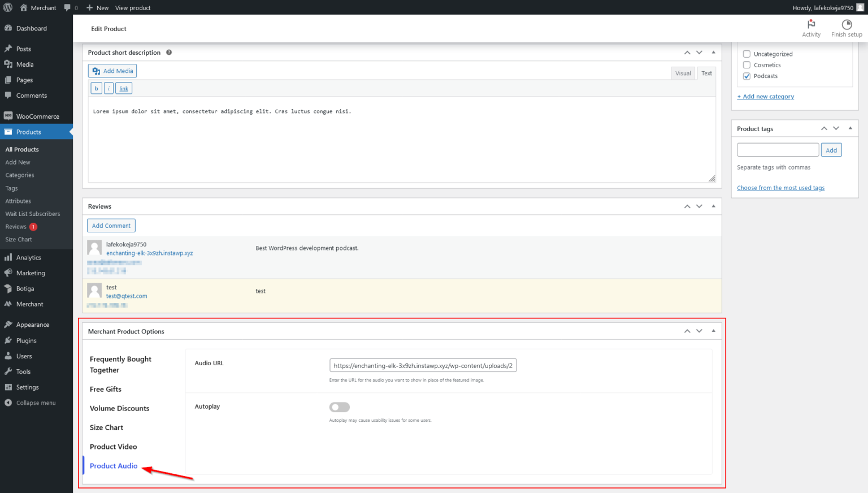Open the comments bubble in admin bar
This screenshot has height=493, width=868.
coord(67,7)
